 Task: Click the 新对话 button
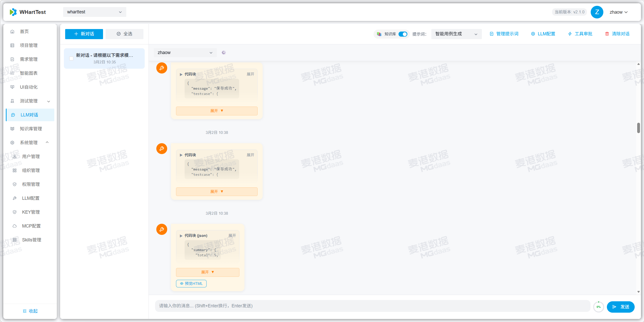(84, 34)
